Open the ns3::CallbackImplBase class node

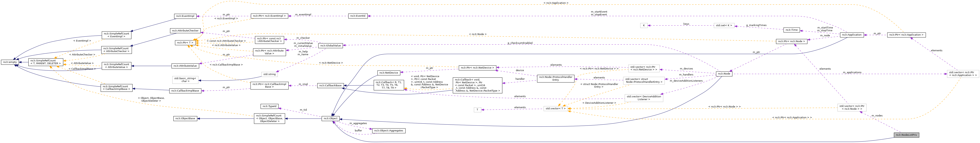click(185, 91)
